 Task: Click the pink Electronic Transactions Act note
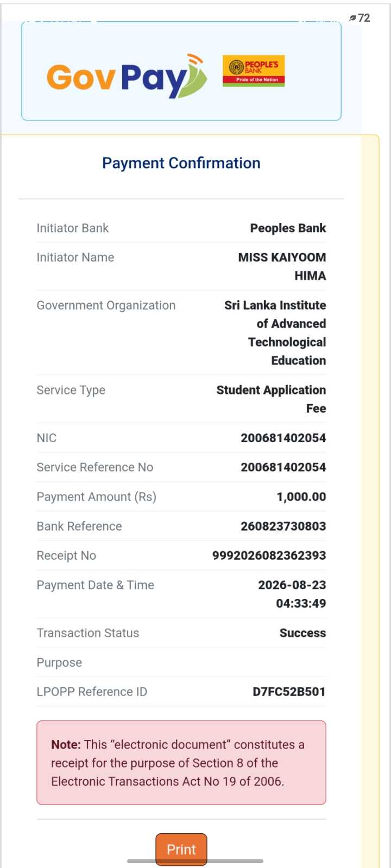(x=181, y=763)
